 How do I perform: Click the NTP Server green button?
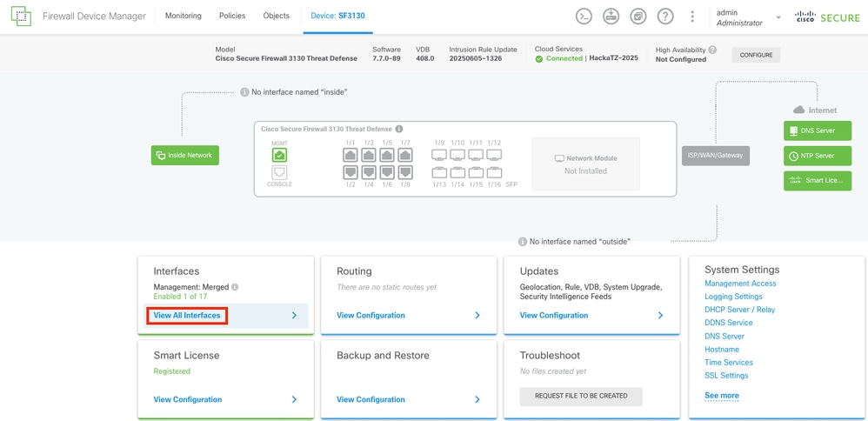click(818, 157)
